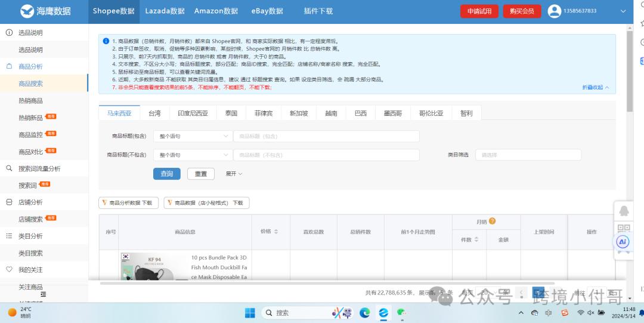
Task: Select the 墨西哥 site tab
Action: 392,113
